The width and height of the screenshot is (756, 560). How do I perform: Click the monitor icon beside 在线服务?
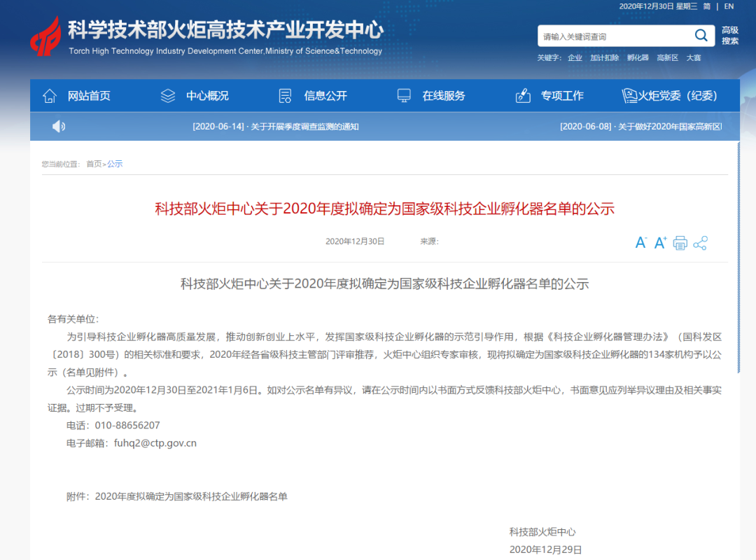coord(404,96)
